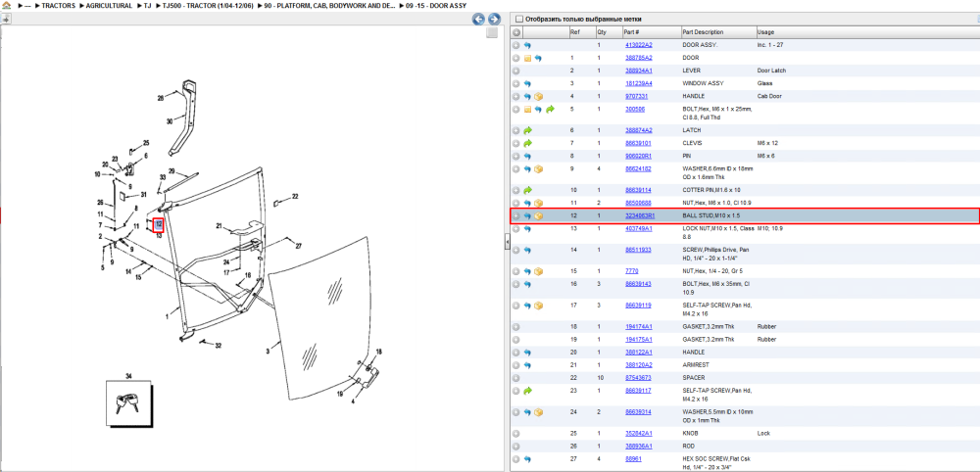Click box icon in NUT 7770 row
Viewport: 980px width, 472px height.
(x=539, y=271)
